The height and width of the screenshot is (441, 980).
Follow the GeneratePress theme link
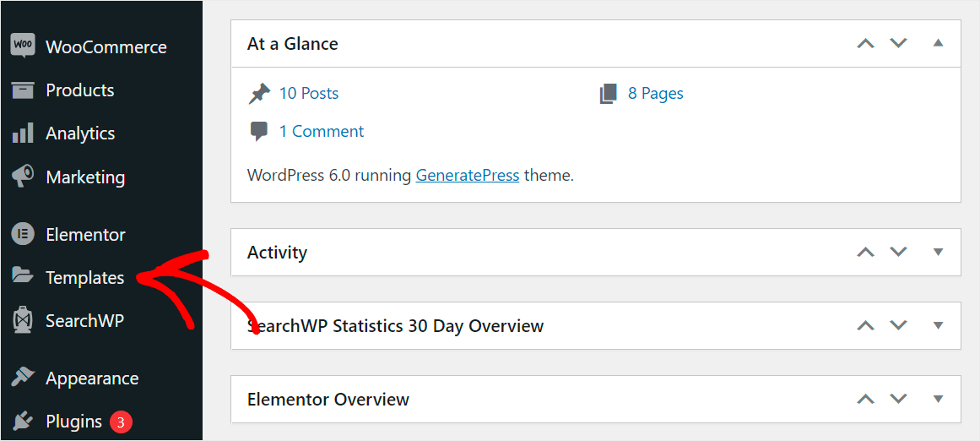[x=468, y=175]
